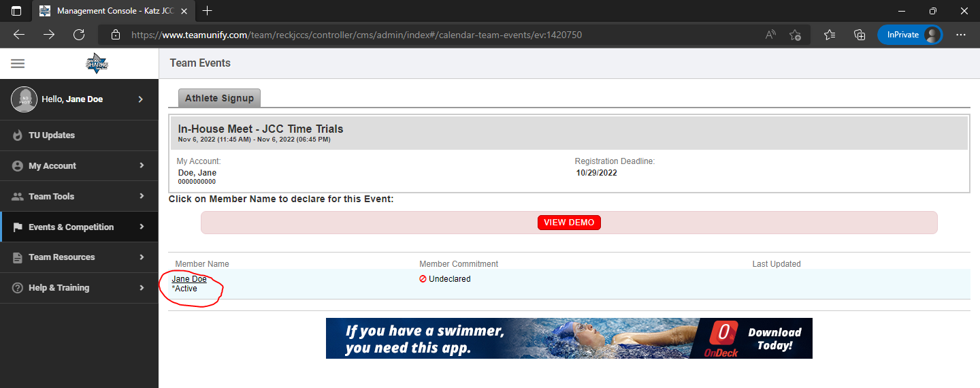980x388 pixels.
Task: Open Team Resources sidebar item
Action: point(79,257)
